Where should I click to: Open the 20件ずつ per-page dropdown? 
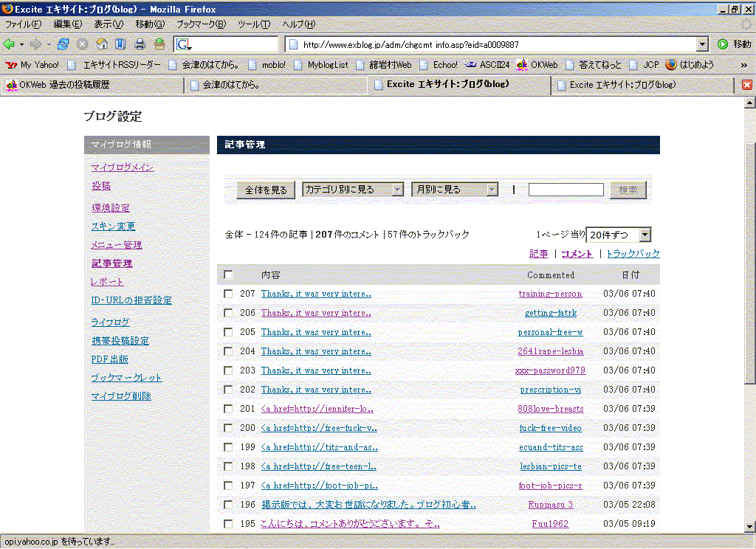point(619,235)
